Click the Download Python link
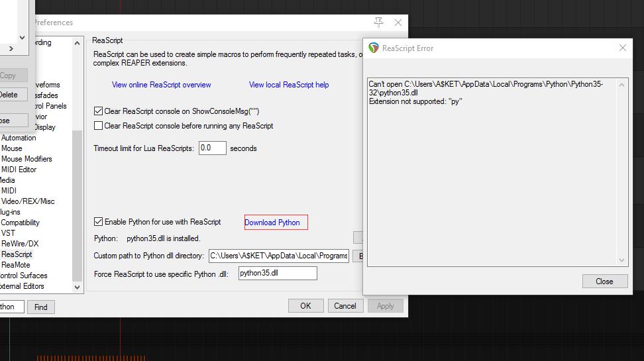 pyautogui.click(x=272, y=223)
